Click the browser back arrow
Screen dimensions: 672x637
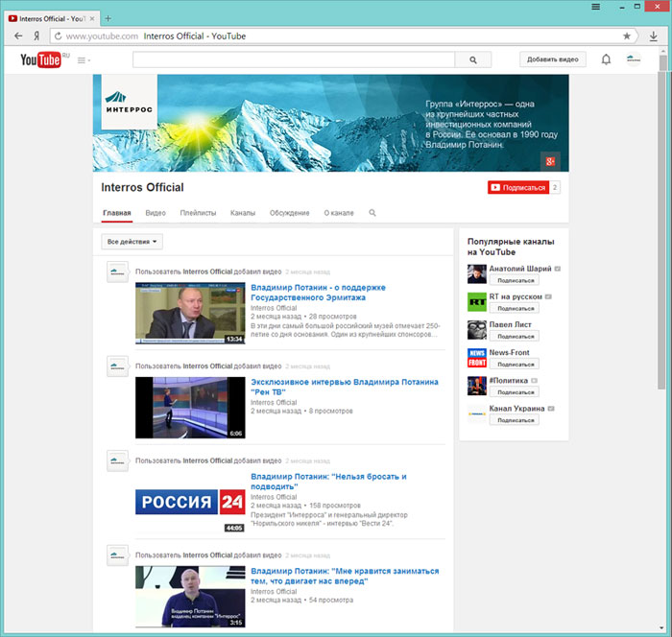tap(18, 36)
